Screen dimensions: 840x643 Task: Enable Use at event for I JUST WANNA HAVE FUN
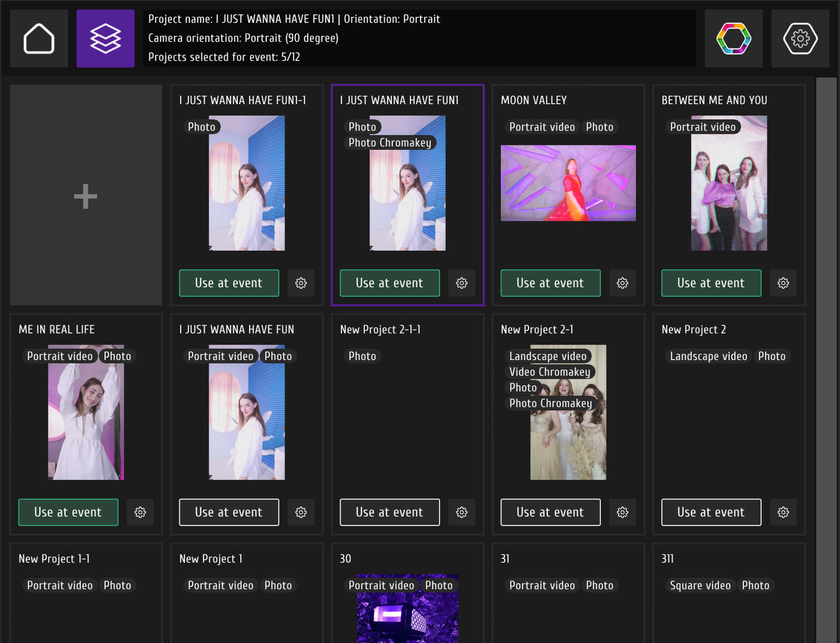click(229, 512)
